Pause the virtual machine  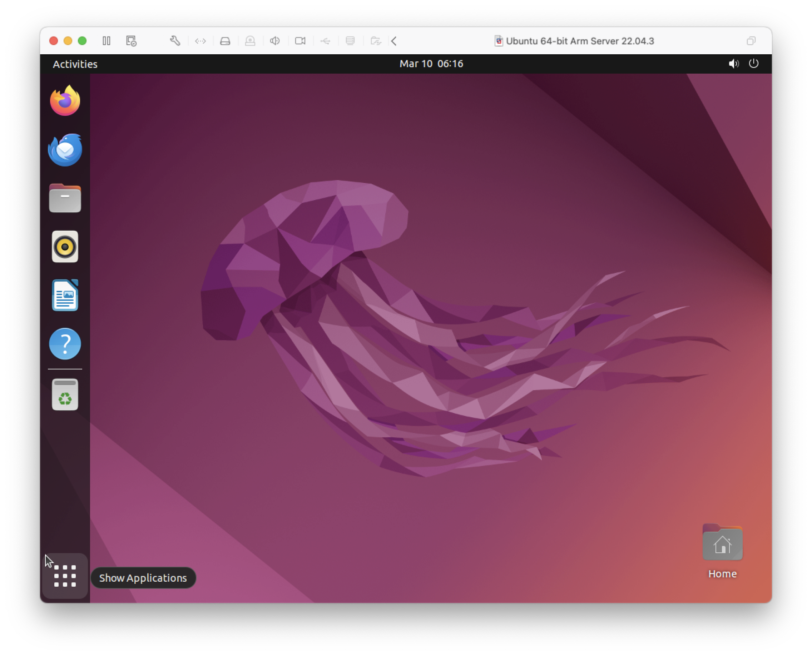click(x=107, y=41)
